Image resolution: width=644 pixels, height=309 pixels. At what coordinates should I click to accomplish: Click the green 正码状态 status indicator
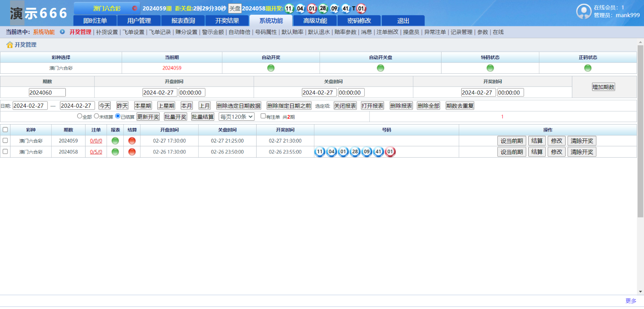588,68
